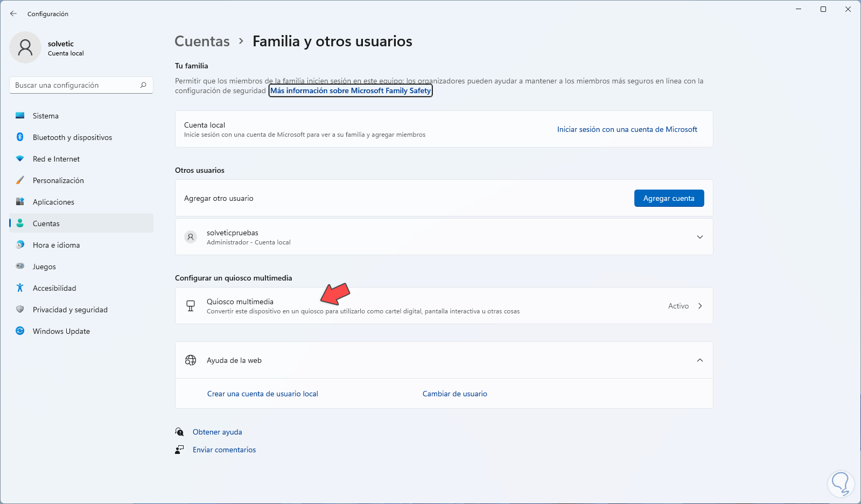Focus the Buscar una configuración field
This screenshot has height=504, width=861.
pos(75,85)
